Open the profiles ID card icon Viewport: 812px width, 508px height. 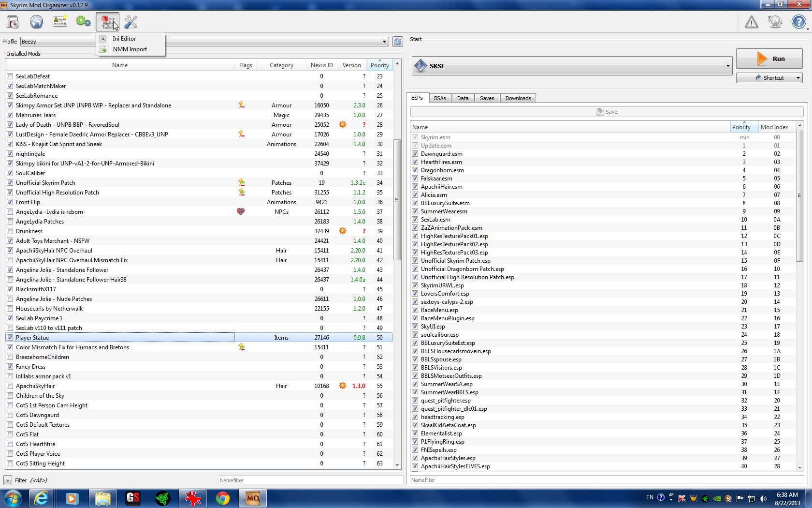60,22
